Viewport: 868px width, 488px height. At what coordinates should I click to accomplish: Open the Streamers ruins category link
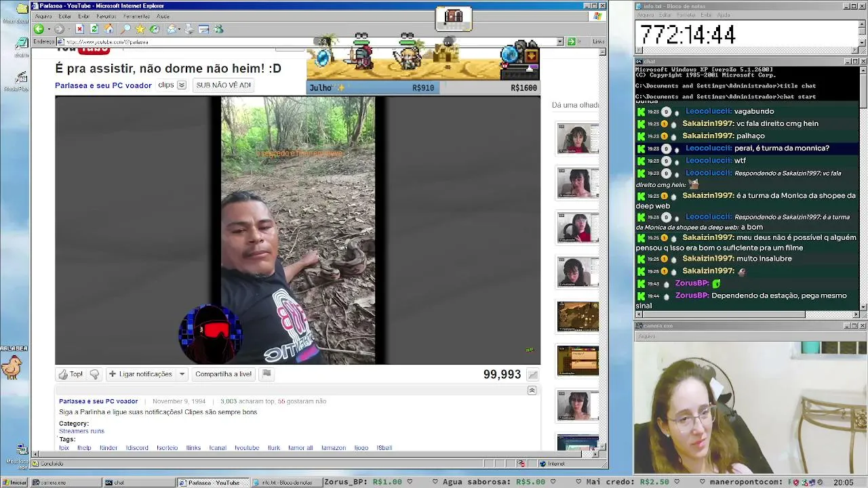(x=81, y=431)
